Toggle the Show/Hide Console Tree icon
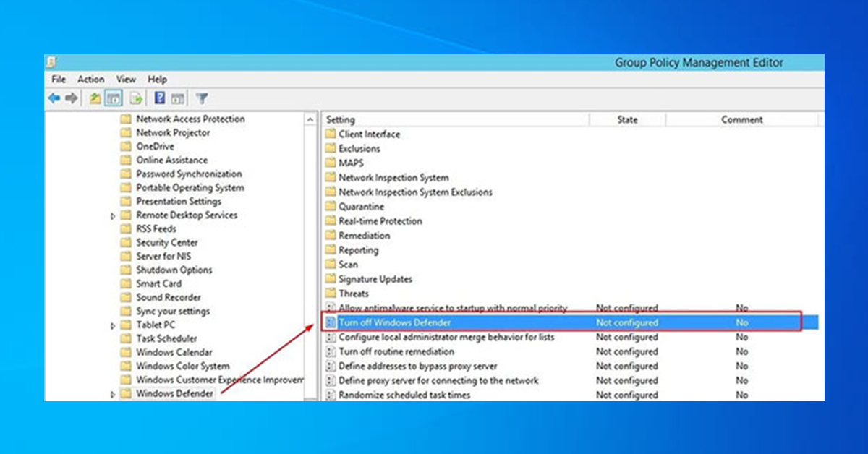868x454 pixels. pos(113,98)
